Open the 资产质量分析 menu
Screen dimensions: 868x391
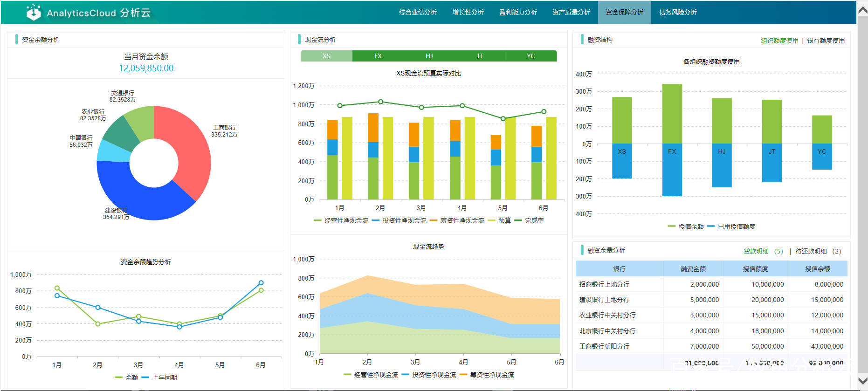click(571, 12)
